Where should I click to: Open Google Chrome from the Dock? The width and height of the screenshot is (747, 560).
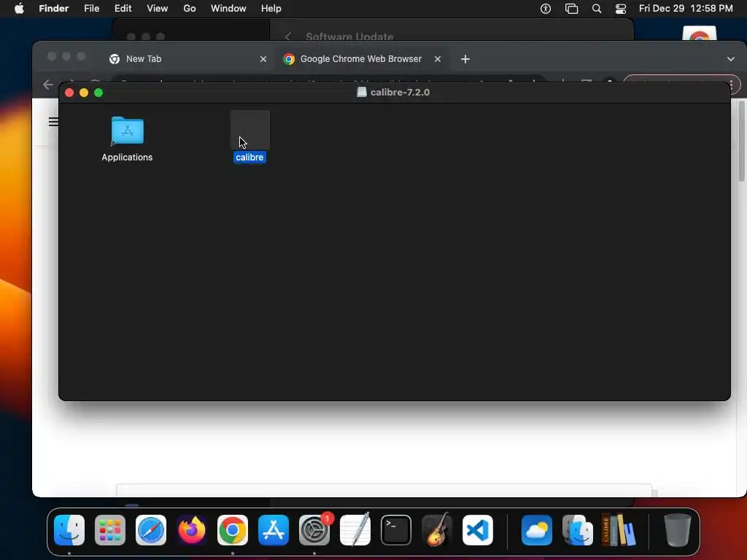233,530
